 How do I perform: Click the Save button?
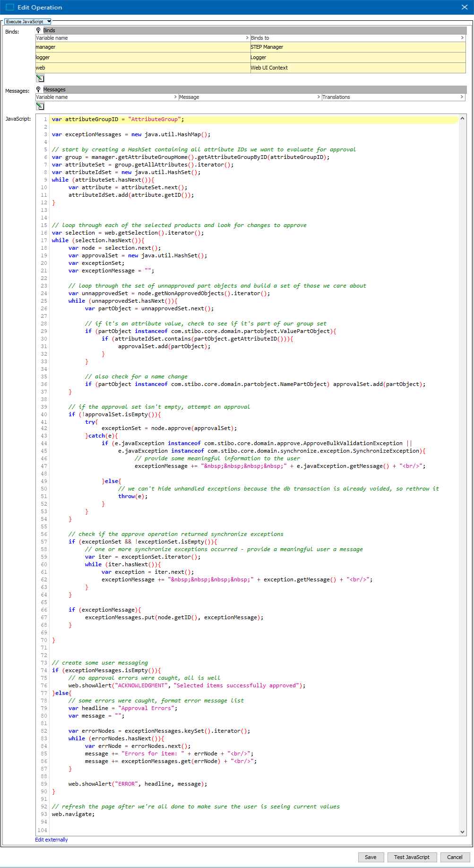(371, 857)
